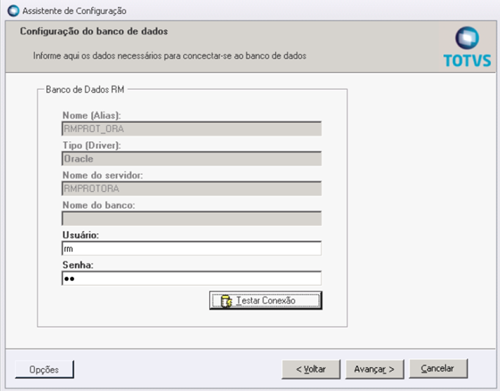Click the Usuário label
This screenshot has height=391, width=500.
80,235
